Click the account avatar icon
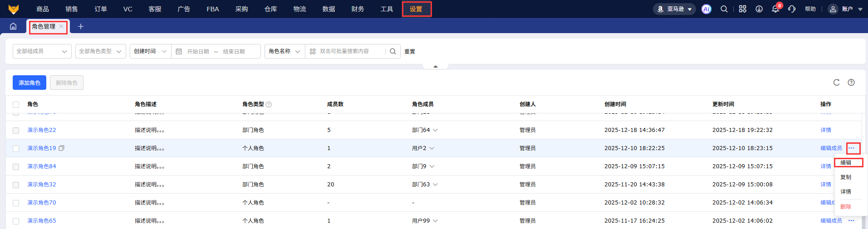The height and width of the screenshot is (229, 868). (833, 9)
